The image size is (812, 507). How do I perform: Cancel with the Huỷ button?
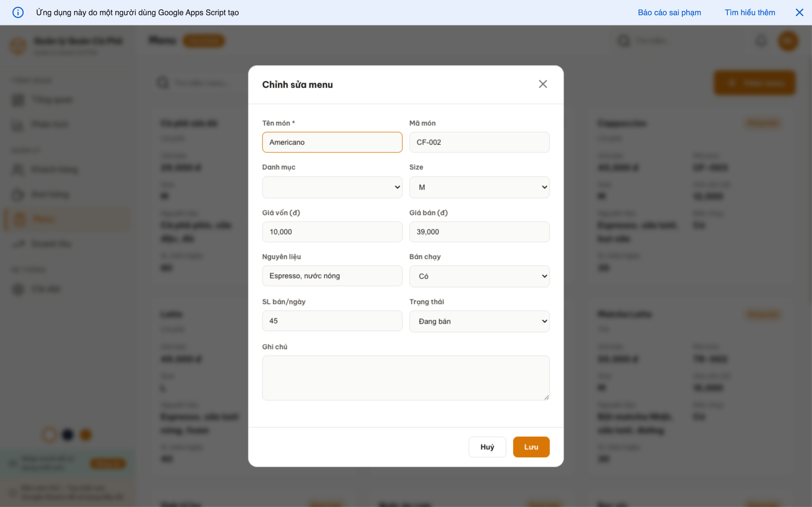(x=487, y=447)
